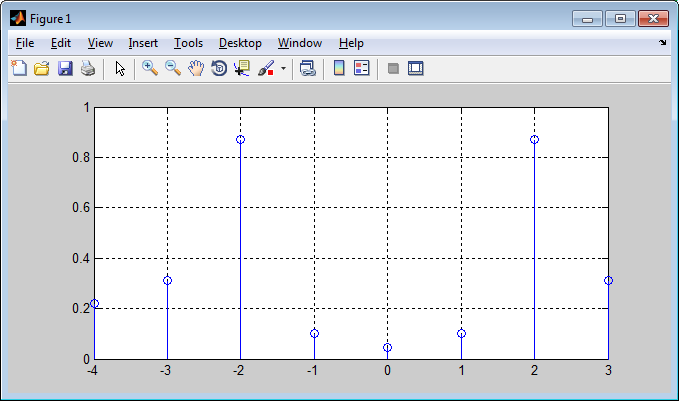Open the Tools menu
The image size is (679, 401).
(x=188, y=43)
